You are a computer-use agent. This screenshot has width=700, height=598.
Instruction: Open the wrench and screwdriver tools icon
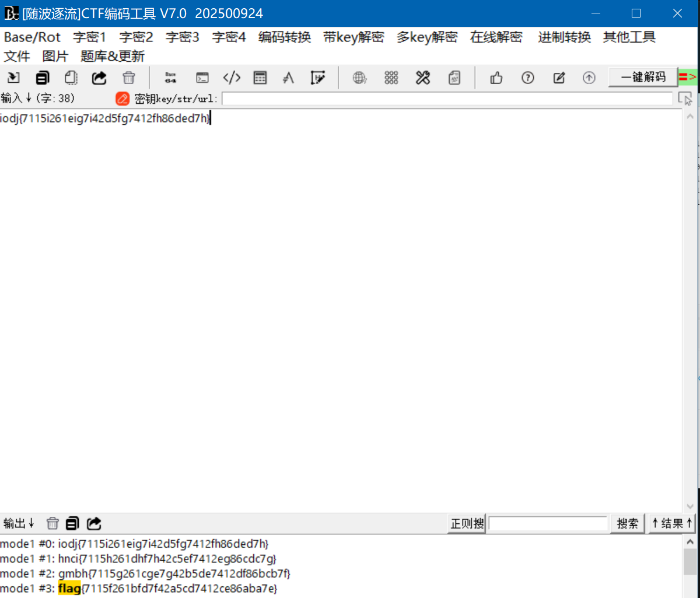pyautogui.click(x=423, y=78)
